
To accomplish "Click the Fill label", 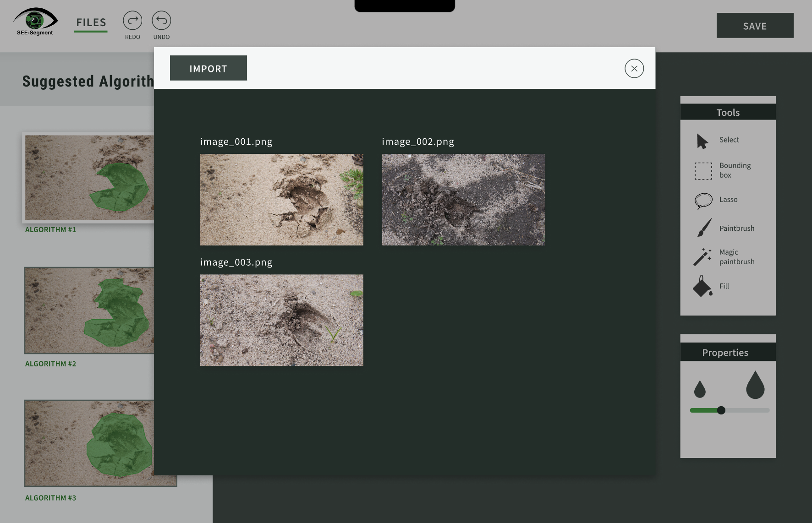I will click(x=724, y=286).
